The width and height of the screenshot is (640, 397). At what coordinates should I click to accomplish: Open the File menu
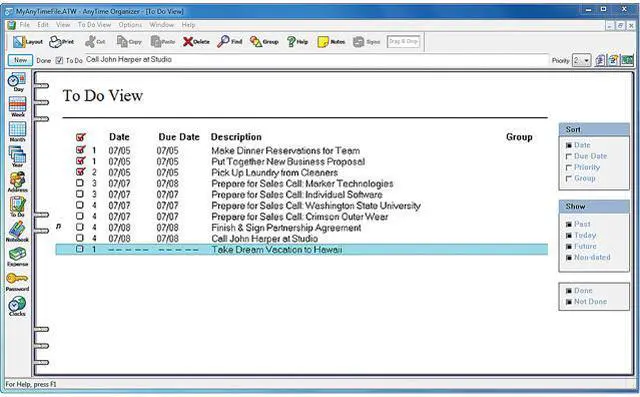(24, 25)
